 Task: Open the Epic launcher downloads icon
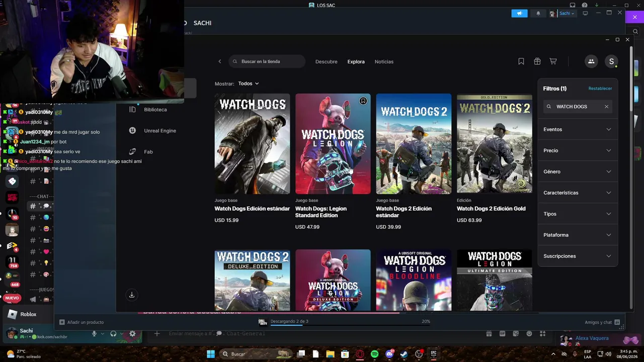tap(132, 295)
